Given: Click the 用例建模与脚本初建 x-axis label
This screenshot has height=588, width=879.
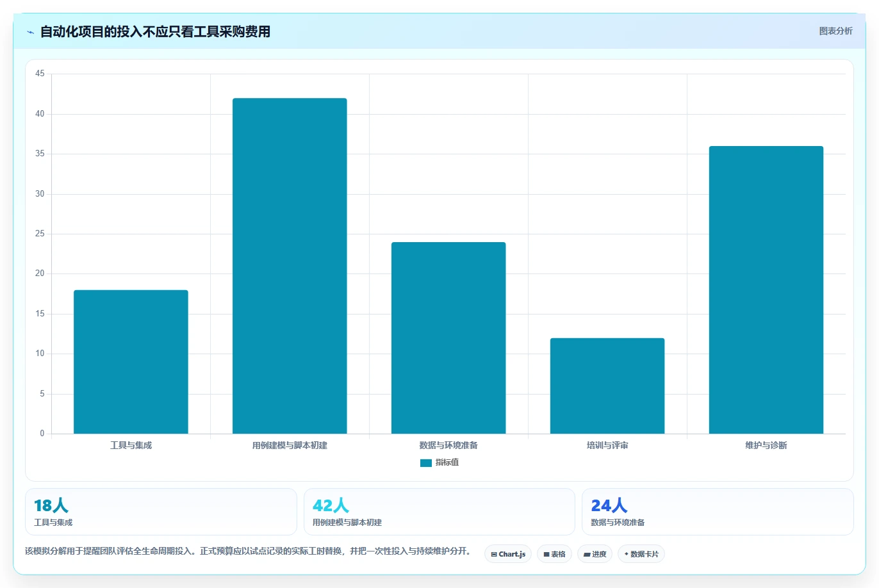Looking at the screenshot, I should 290,445.
